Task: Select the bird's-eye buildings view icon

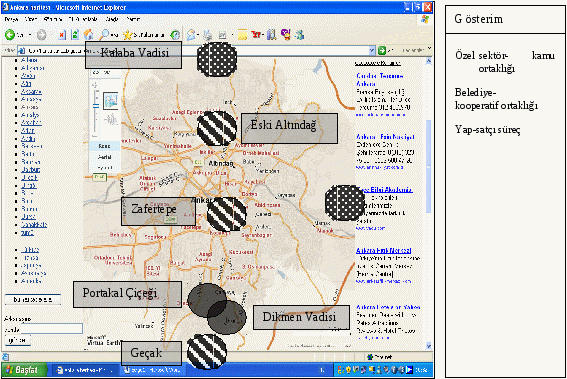Action: pos(111,119)
